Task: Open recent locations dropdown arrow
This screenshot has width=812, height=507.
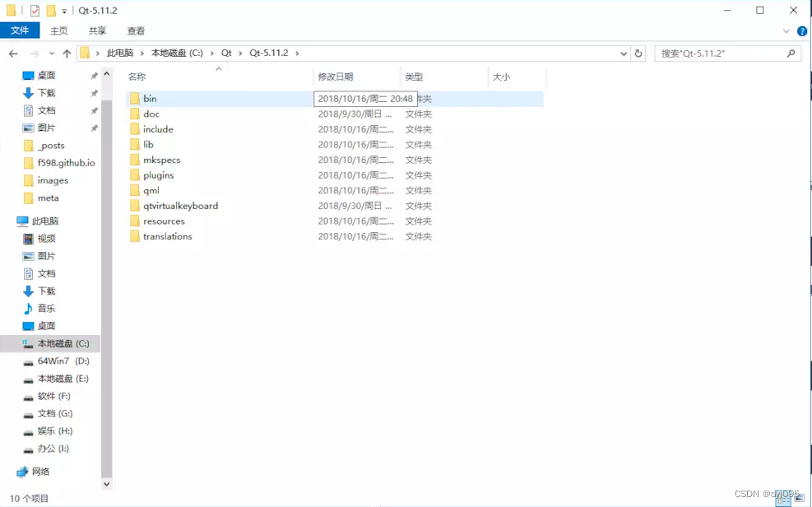Action: [52, 53]
